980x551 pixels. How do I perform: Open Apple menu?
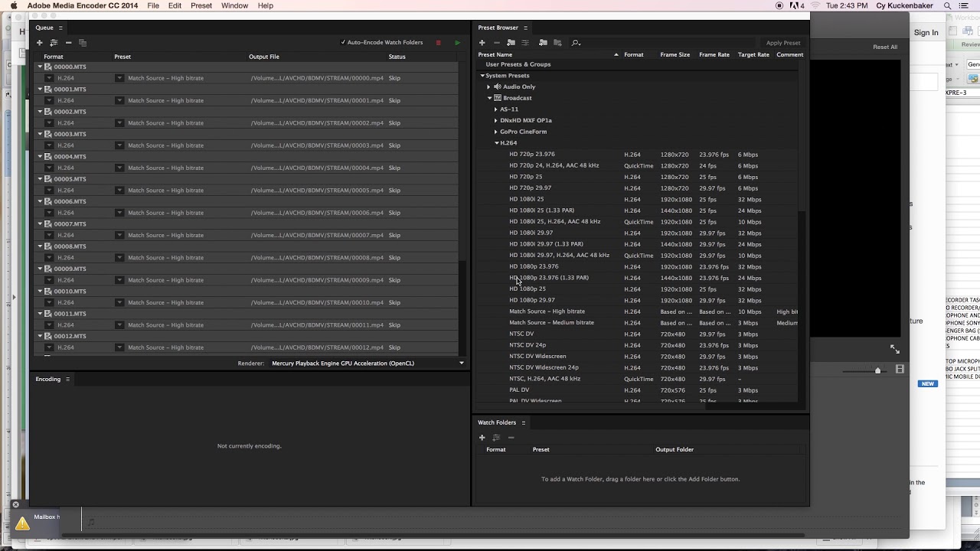click(x=13, y=5)
